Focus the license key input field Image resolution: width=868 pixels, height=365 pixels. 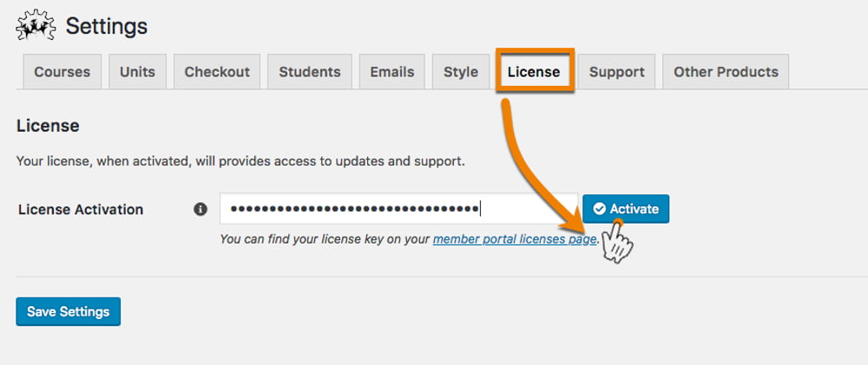[398, 209]
